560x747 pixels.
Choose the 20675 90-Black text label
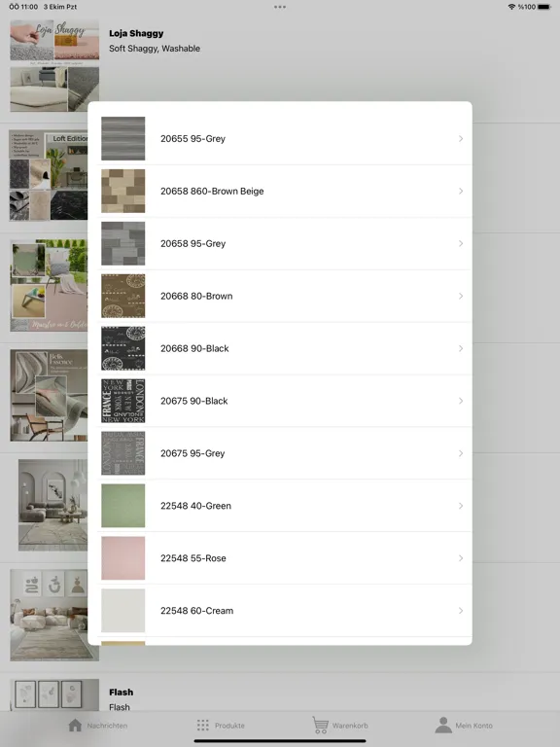194,401
